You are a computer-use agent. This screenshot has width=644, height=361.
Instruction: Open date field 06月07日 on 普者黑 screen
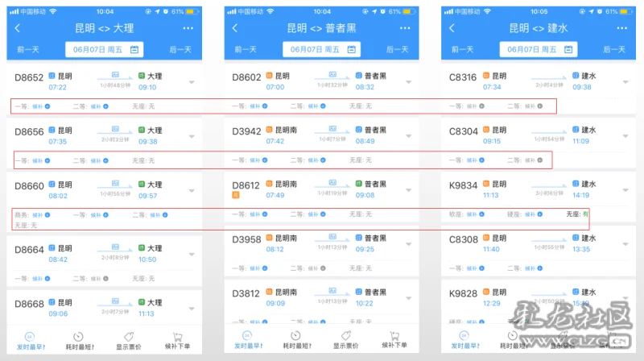point(321,50)
